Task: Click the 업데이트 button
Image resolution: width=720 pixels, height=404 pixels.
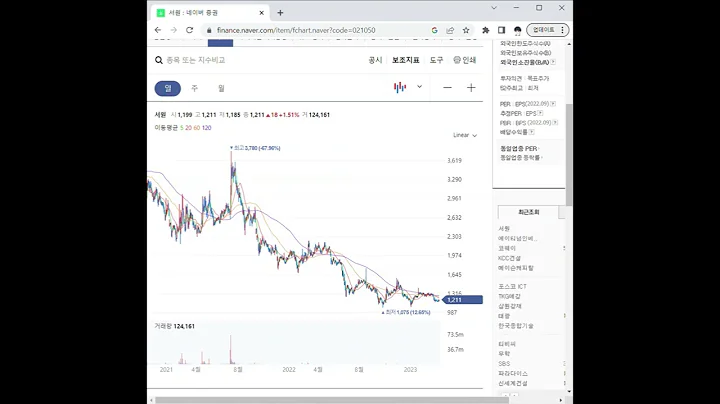Action: pos(548,30)
